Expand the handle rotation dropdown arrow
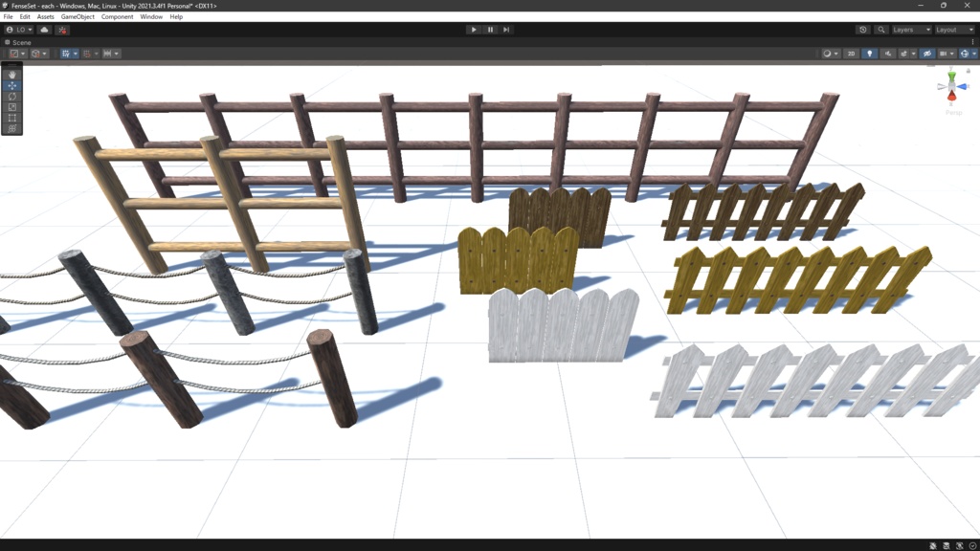This screenshot has height=551, width=980. [x=44, y=54]
